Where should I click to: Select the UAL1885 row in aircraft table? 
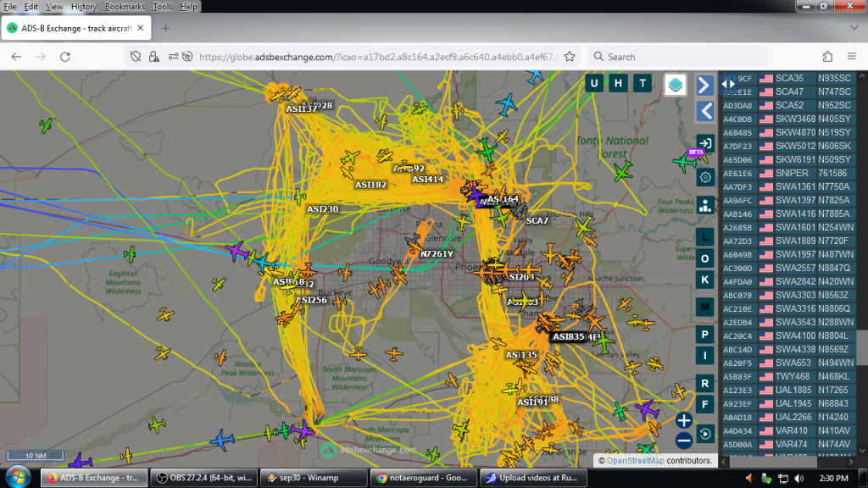[789, 390]
